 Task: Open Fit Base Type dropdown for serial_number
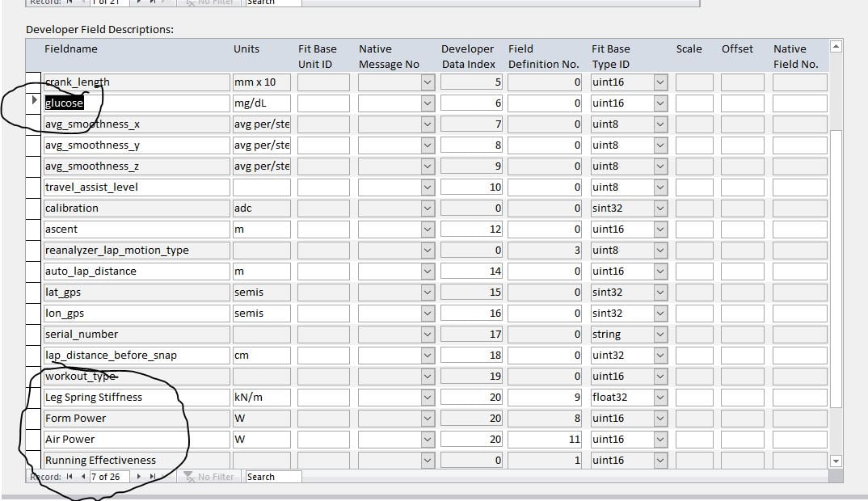[x=660, y=335]
